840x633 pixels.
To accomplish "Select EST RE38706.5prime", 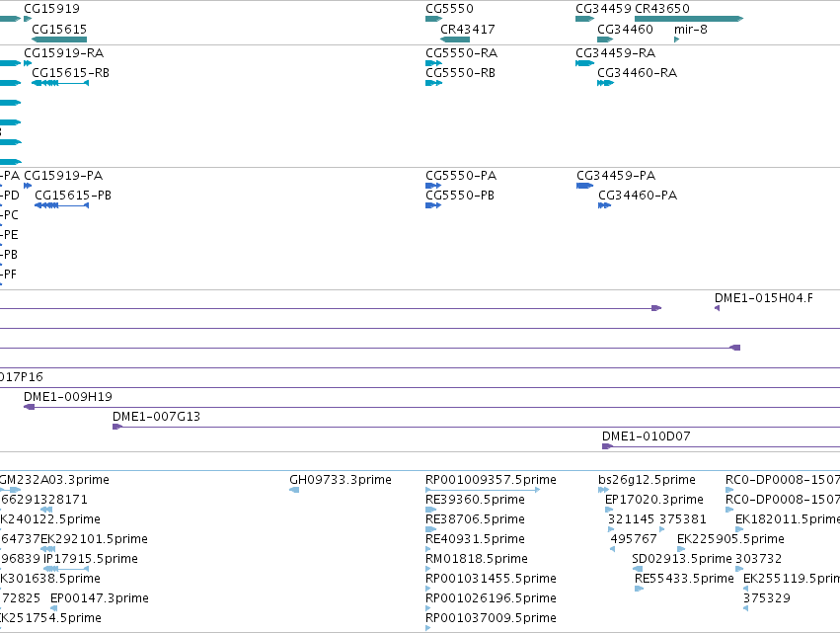I will pyautogui.click(x=475, y=519).
